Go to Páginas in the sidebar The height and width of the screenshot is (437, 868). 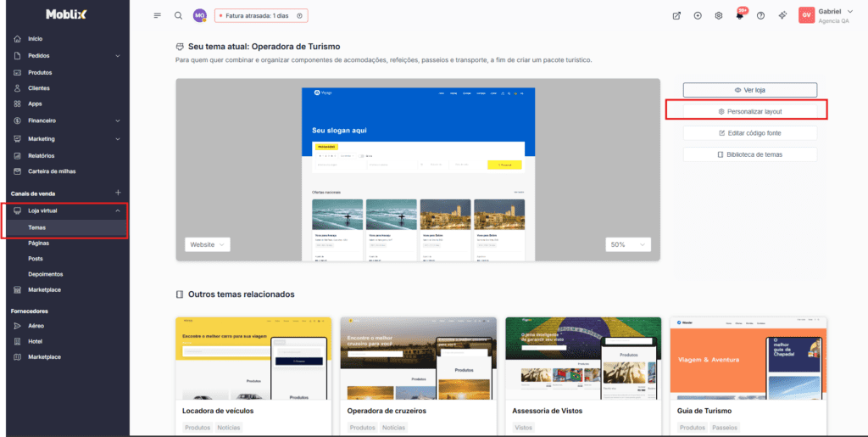point(39,243)
